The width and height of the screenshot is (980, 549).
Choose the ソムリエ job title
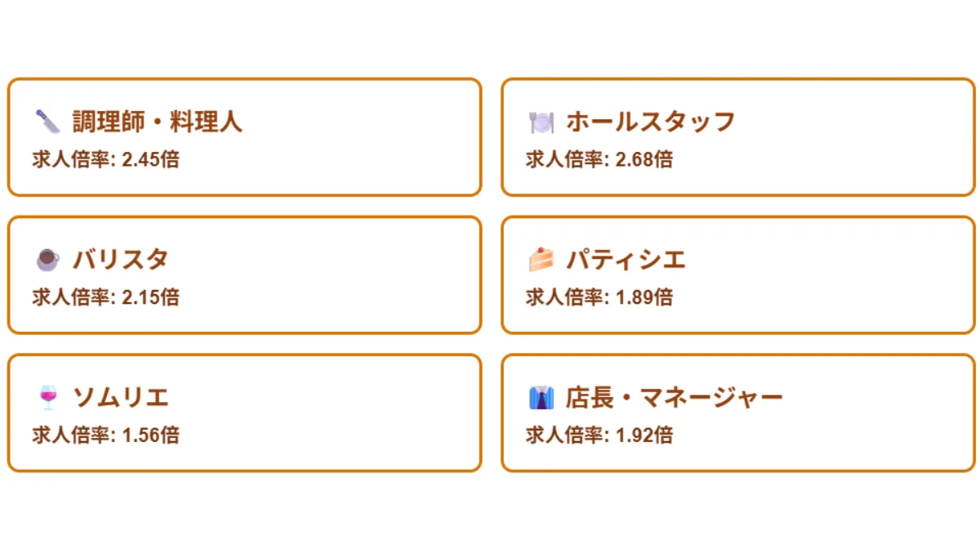121,398
